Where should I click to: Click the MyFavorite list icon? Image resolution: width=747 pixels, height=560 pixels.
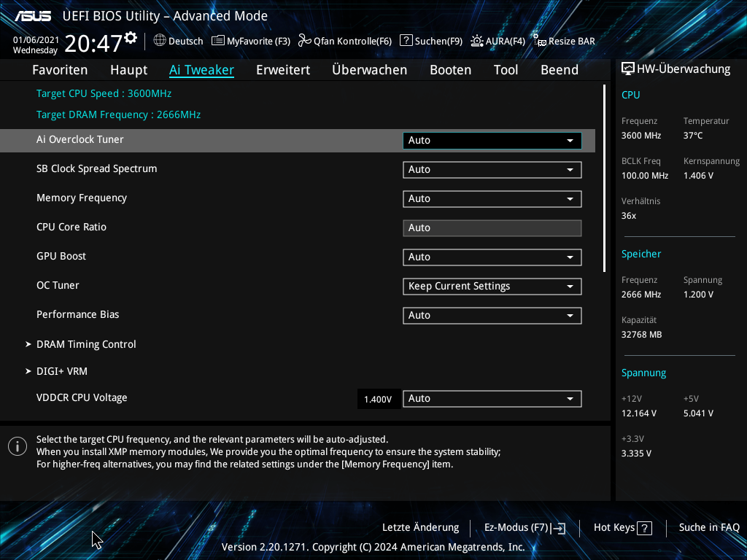point(217,41)
